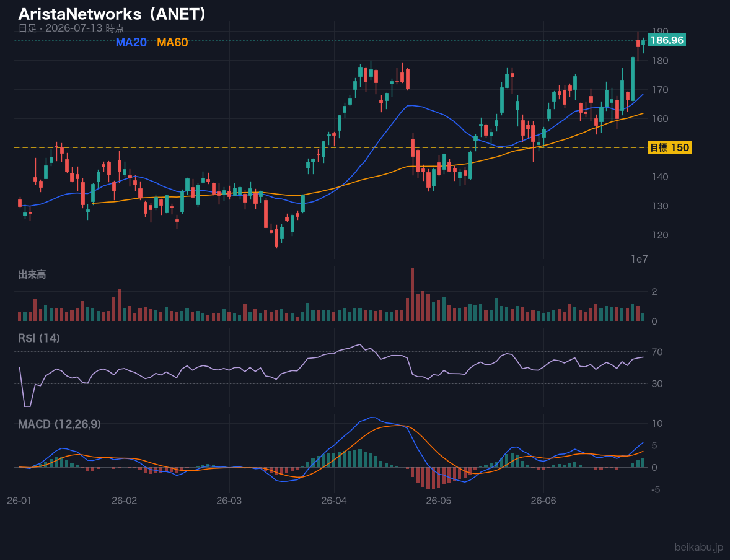This screenshot has height=560, width=730.
Task: Select the MA60 legend label
Action: [x=172, y=42]
